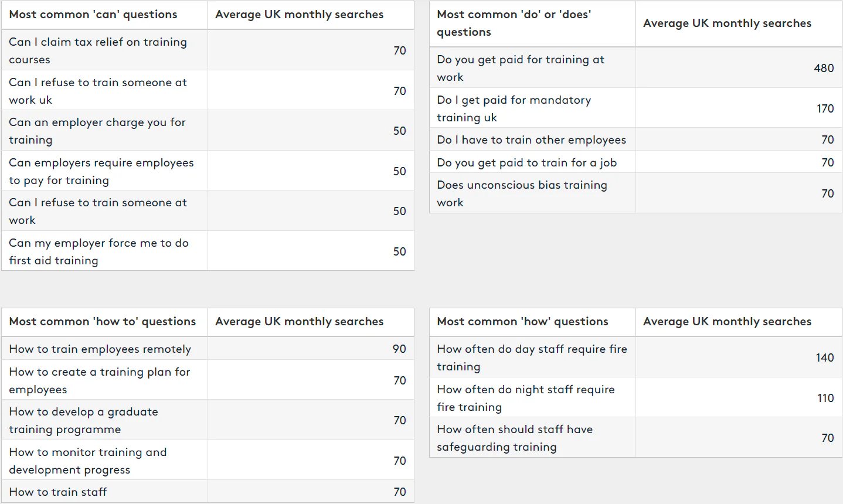Viewport: 843px width, 504px height.
Task: Select 'Does unconscious bias training work' cell
Action: click(522, 193)
